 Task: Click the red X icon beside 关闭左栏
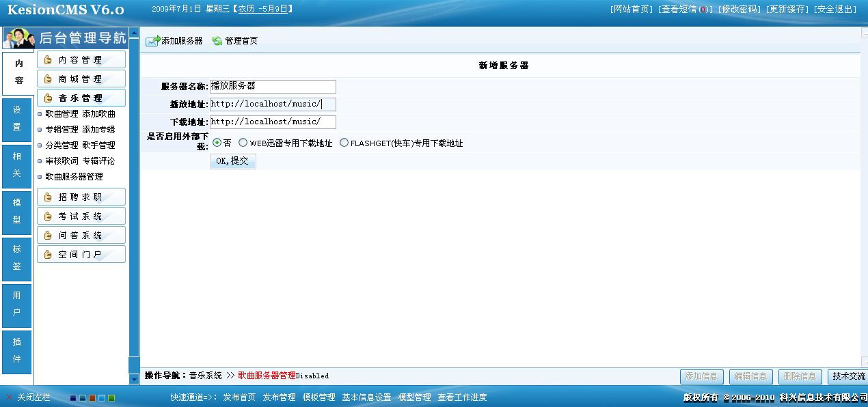(x=9, y=397)
